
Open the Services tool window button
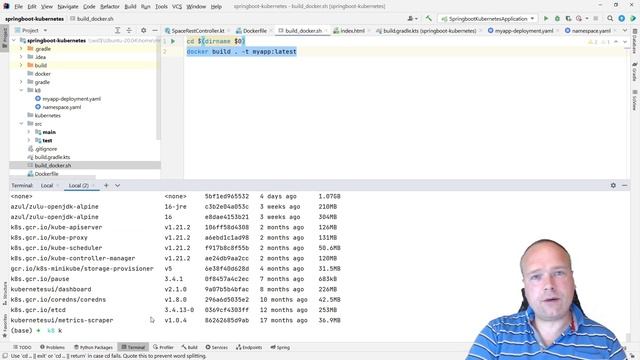tap(216, 347)
